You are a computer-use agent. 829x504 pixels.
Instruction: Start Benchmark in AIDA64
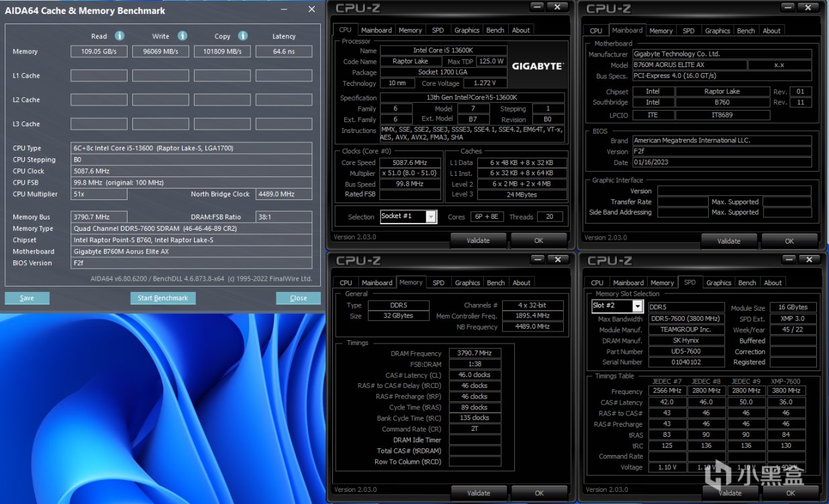163,298
